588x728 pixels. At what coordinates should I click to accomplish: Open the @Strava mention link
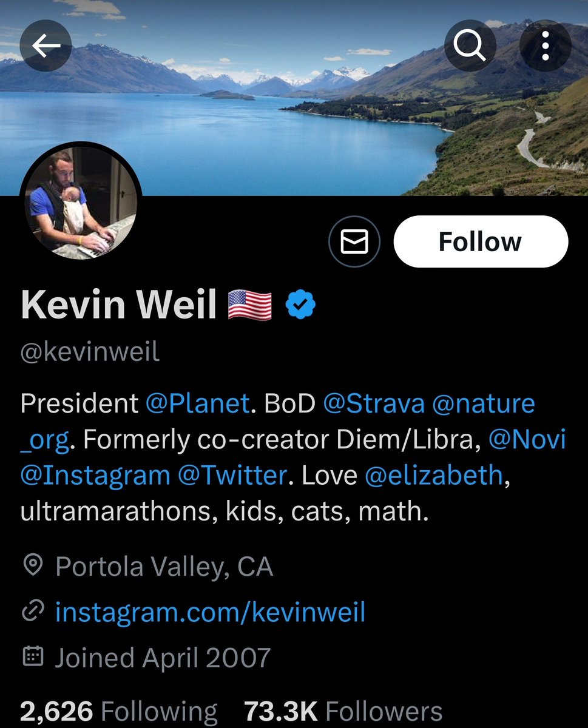pos(373,404)
